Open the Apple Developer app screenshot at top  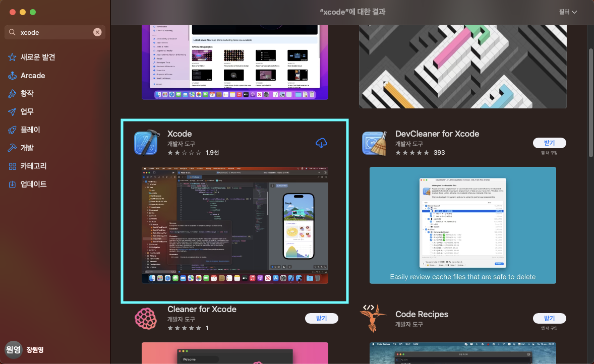[235, 63]
